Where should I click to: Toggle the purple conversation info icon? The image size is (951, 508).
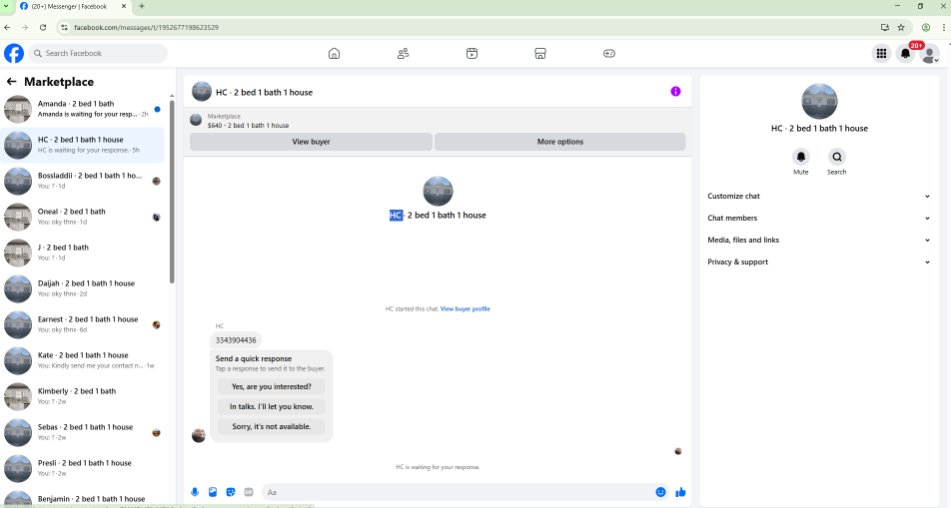pyautogui.click(x=676, y=92)
